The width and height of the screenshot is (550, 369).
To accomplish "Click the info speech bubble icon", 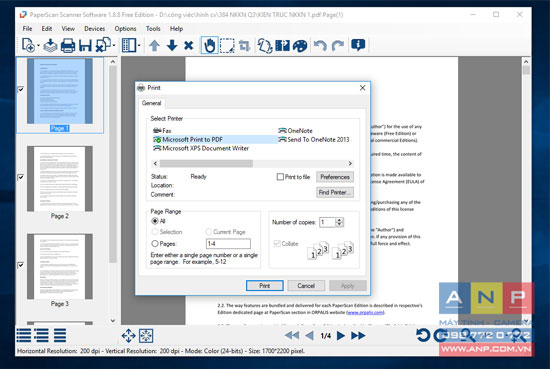I will tap(358, 45).
